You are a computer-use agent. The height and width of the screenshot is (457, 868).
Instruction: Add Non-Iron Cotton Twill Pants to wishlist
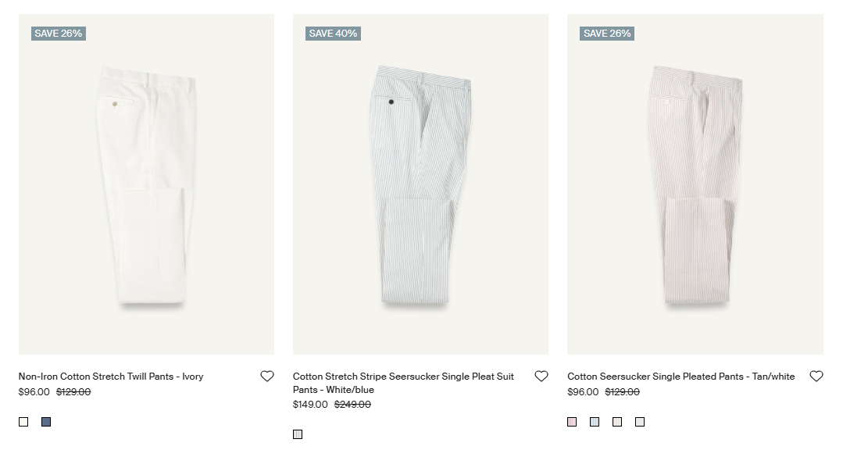click(267, 376)
